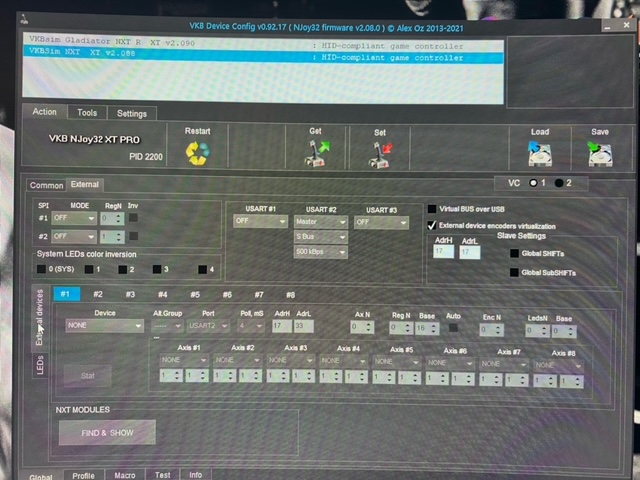Toggle the 0 (SYS) LED color inversion
This screenshot has width=640, height=480.
pos(41,269)
